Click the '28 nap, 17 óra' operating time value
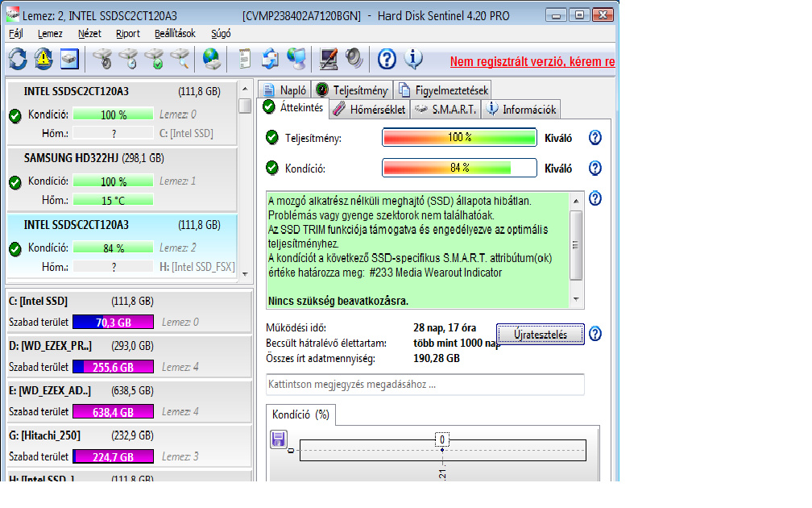This screenshot has height=508, width=812. tap(445, 328)
